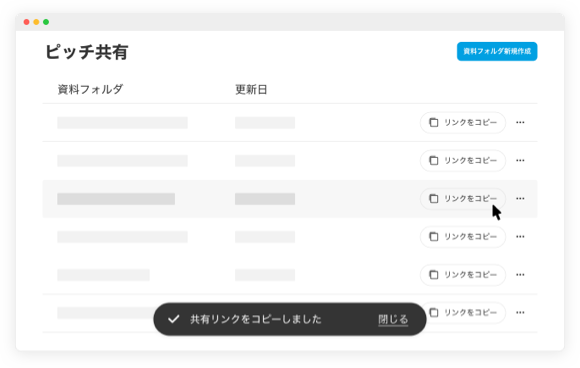Copy link for the fifth folder row
This screenshot has width=580, height=368.
tap(463, 275)
